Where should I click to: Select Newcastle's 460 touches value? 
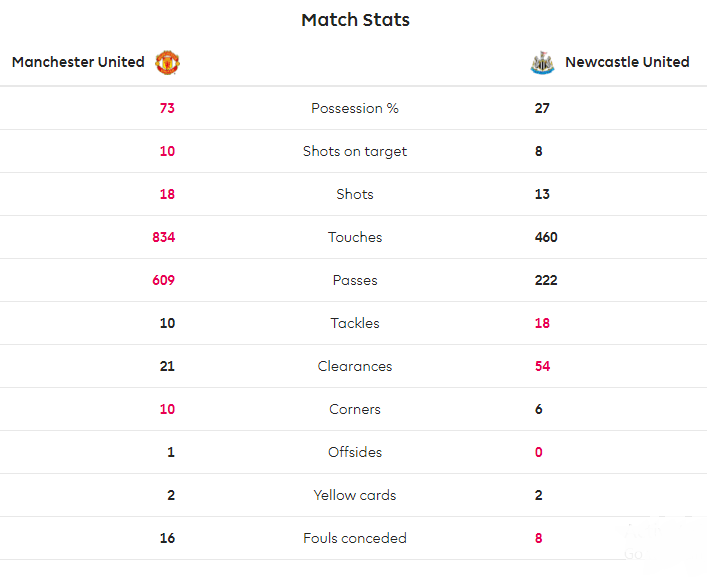coord(546,237)
